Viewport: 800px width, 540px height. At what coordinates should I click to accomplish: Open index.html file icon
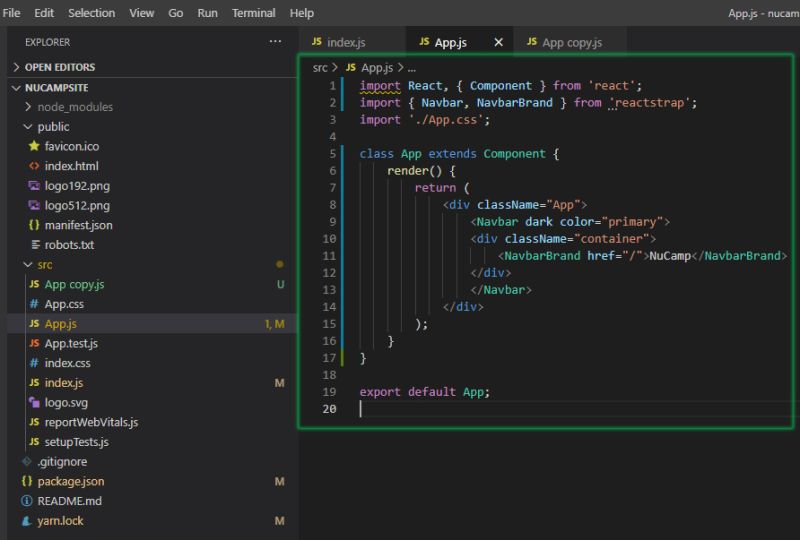pyautogui.click(x=34, y=166)
